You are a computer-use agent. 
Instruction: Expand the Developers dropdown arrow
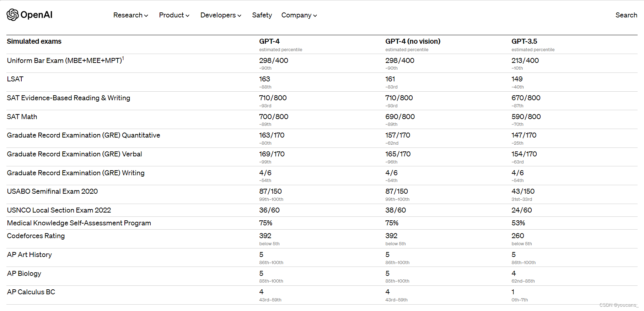(x=239, y=16)
